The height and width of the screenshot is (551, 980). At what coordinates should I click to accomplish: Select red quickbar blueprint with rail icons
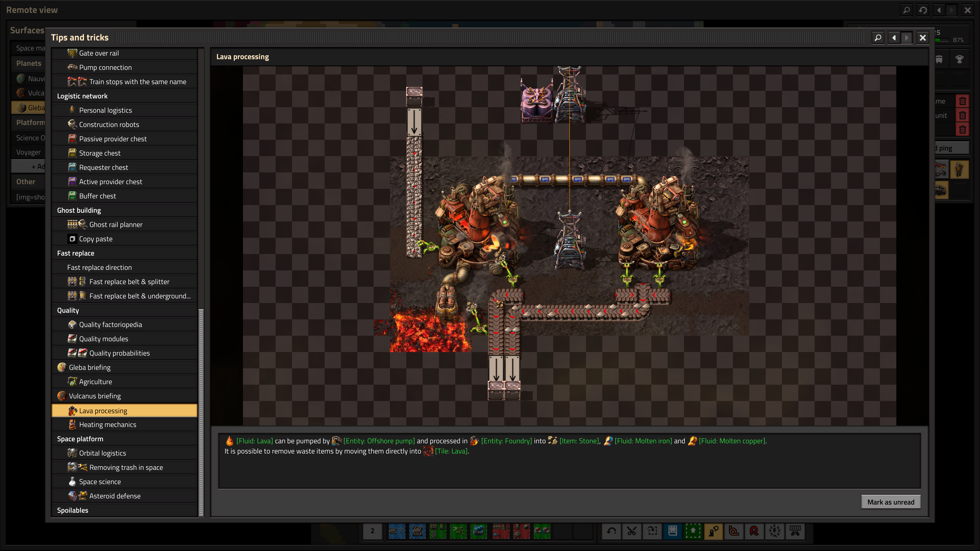pos(501,531)
